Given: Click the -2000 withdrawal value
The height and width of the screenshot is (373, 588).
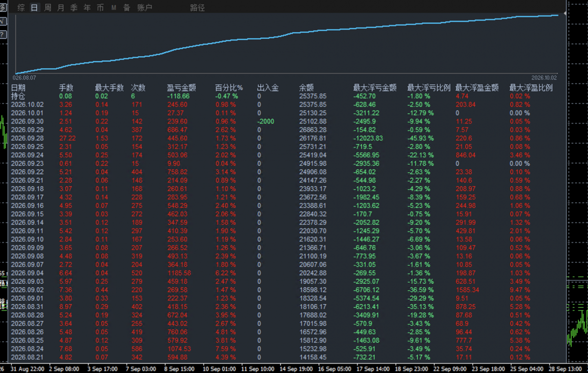Looking at the screenshot, I should click(266, 121).
